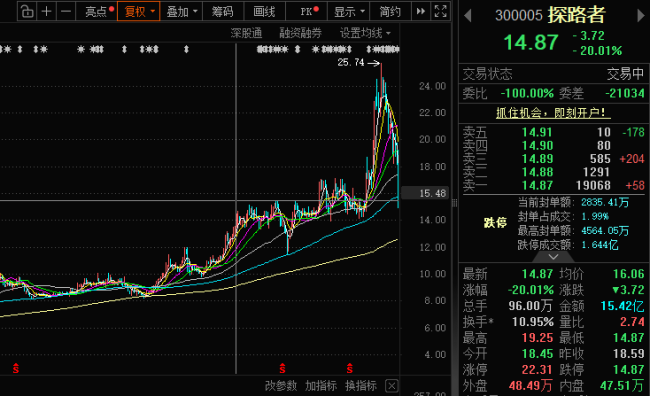Click 改参数 to change parameters
Image resolution: width=650 pixels, height=396 pixels.
[x=281, y=386]
